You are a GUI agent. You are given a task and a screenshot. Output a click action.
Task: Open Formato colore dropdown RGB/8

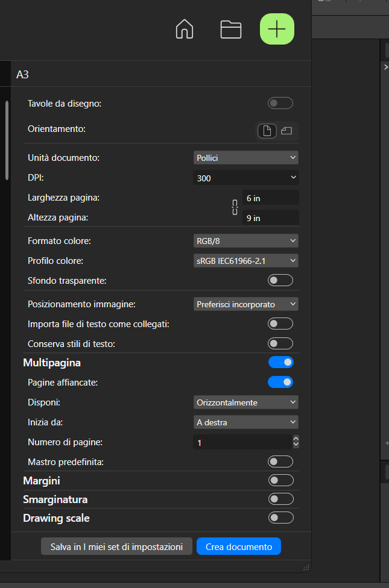[x=246, y=241]
